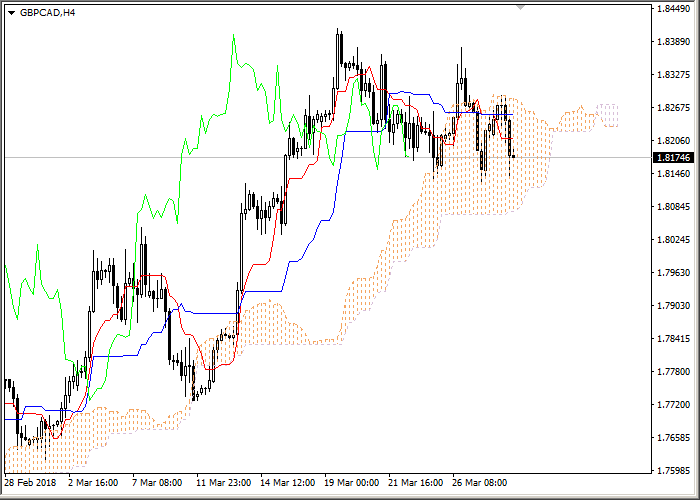The height and width of the screenshot is (500, 700).
Task: Click the 14 Mar 12:00 time label
Action: tap(288, 483)
